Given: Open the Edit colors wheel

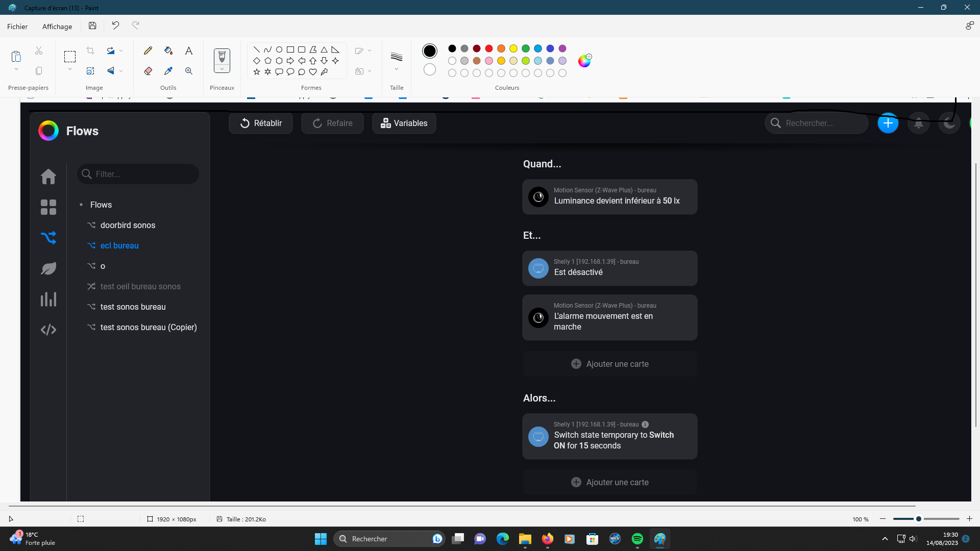Looking at the screenshot, I should [584, 61].
